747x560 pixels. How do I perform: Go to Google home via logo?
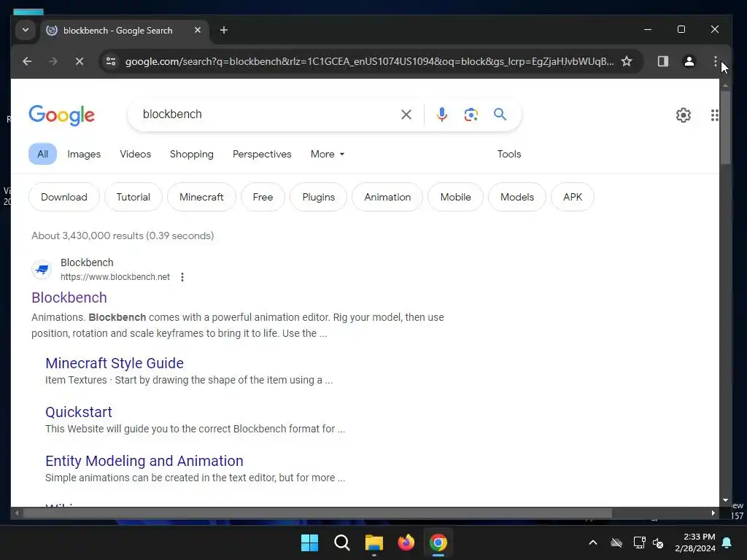[x=62, y=114]
